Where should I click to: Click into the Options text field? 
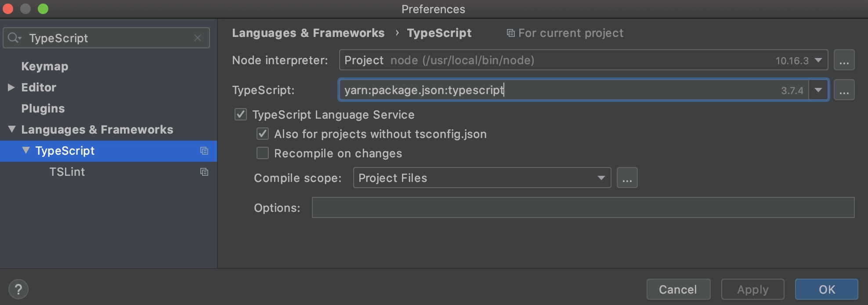point(583,207)
